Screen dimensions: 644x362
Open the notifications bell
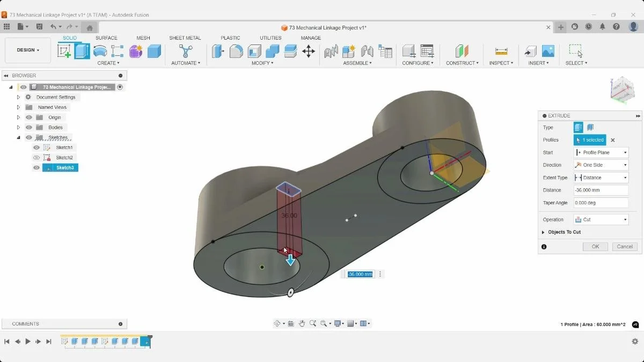coord(603,27)
